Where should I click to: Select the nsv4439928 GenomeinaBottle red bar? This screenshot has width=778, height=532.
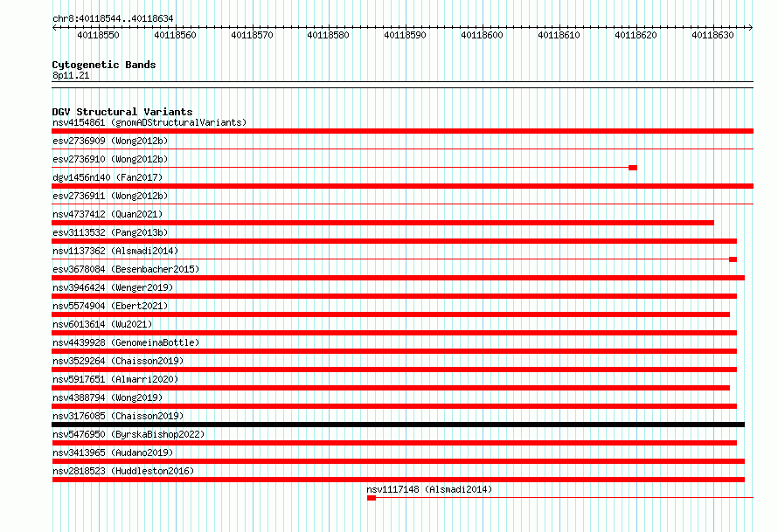click(x=394, y=351)
